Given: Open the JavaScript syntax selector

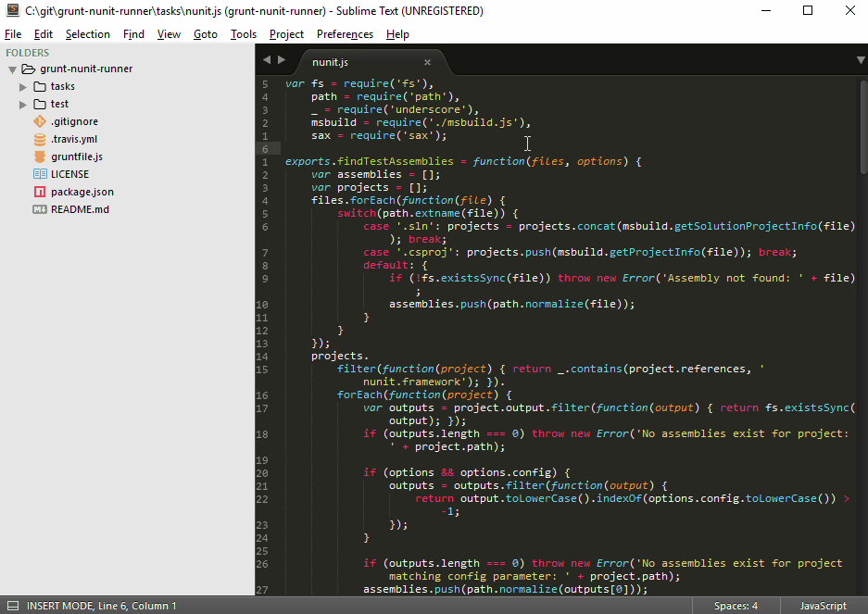Looking at the screenshot, I should tap(824, 606).
